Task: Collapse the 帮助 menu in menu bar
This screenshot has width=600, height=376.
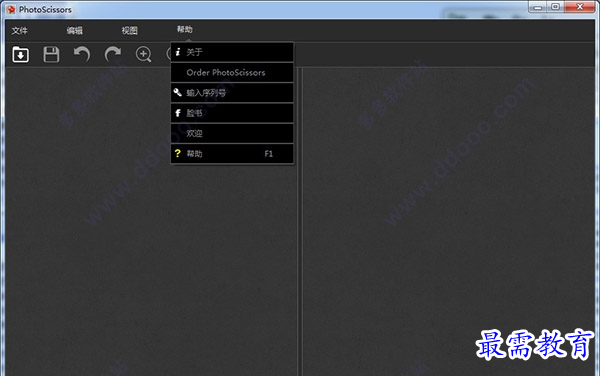Action: 185,29
